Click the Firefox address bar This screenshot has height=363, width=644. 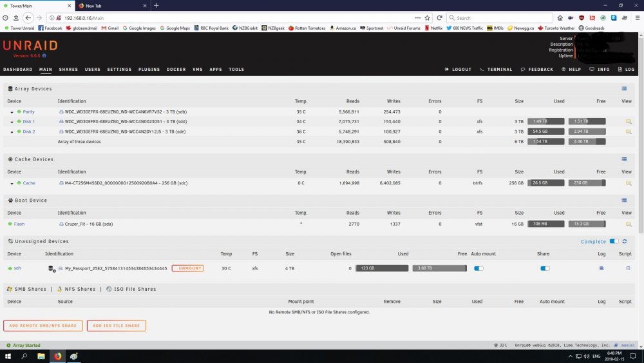point(238,17)
